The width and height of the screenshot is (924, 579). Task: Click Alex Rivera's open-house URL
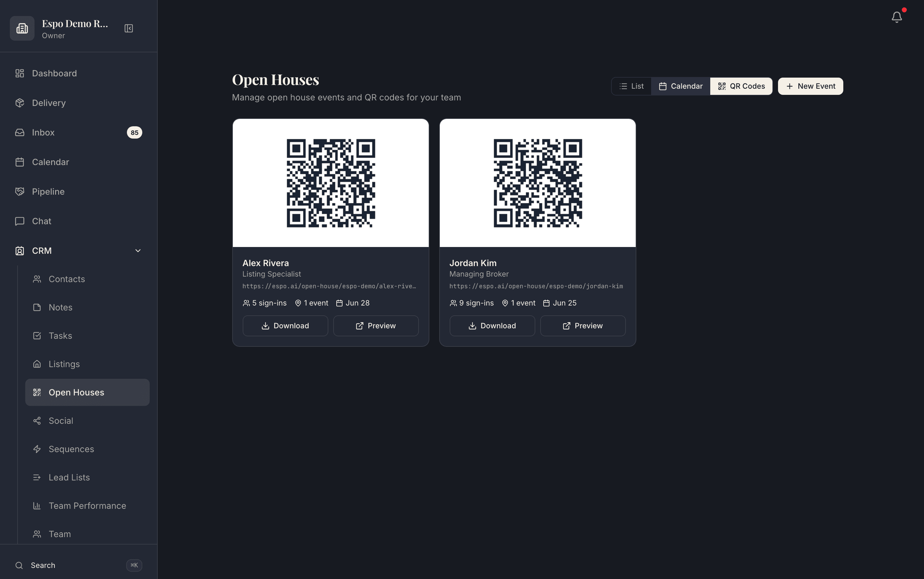(x=329, y=286)
